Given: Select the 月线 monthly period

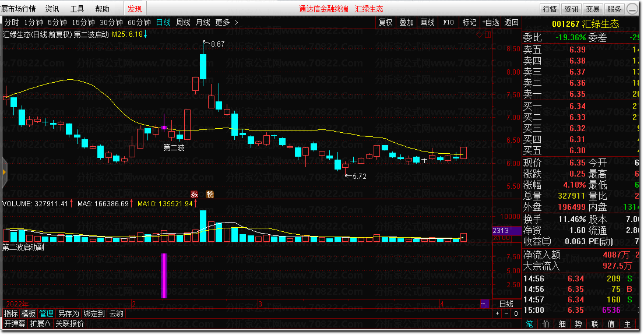Looking at the screenshot, I should click(203, 22).
